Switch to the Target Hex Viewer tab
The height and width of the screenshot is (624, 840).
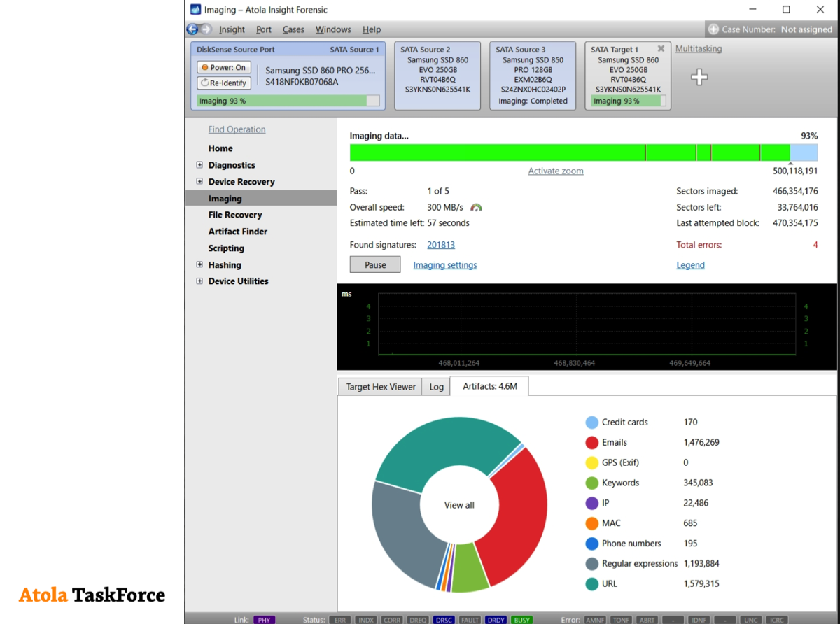(380, 387)
